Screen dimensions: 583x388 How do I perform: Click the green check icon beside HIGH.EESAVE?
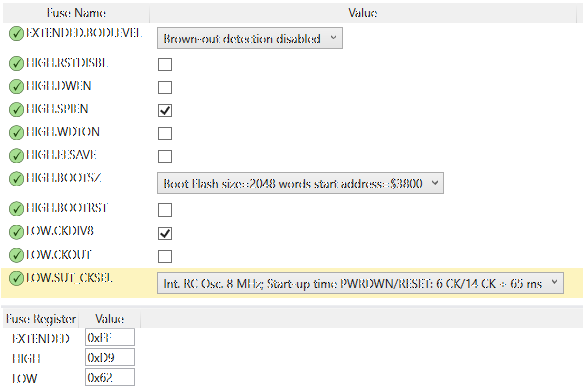[x=16, y=156]
